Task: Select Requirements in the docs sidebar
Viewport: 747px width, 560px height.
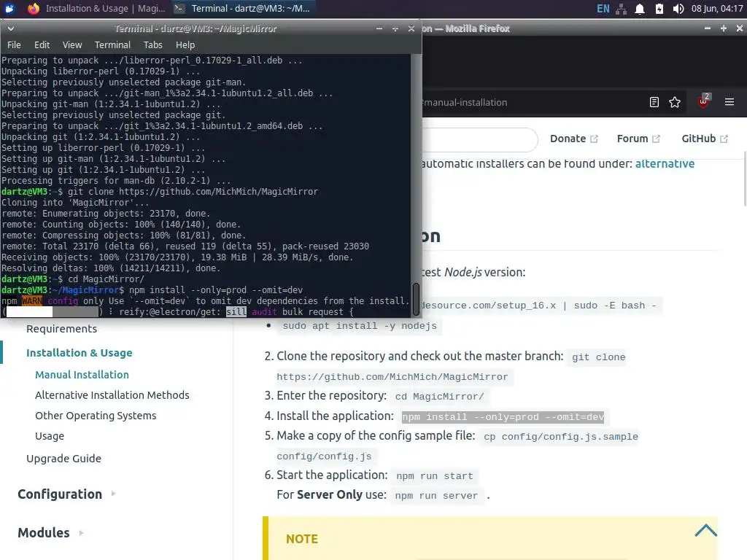Action: (x=61, y=329)
